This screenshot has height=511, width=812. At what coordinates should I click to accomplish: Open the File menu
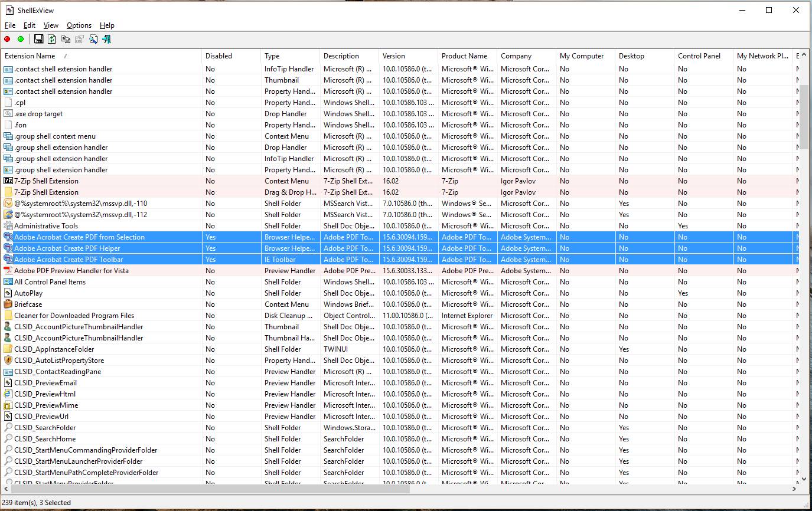click(10, 25)
